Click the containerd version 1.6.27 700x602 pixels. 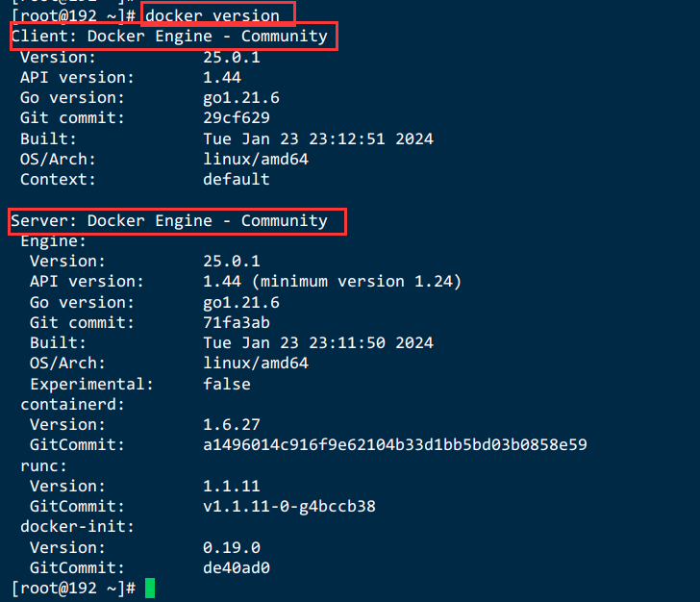point(231,424)
